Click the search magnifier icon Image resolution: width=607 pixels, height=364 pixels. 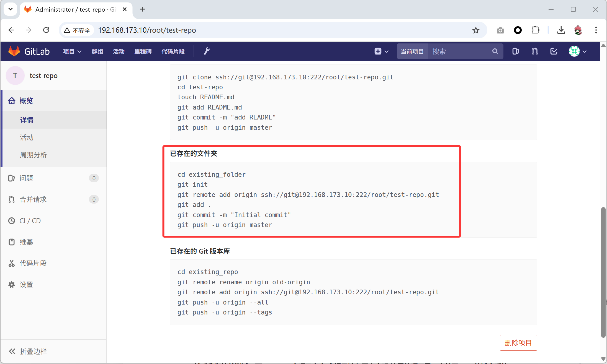[x=495, y=51]
